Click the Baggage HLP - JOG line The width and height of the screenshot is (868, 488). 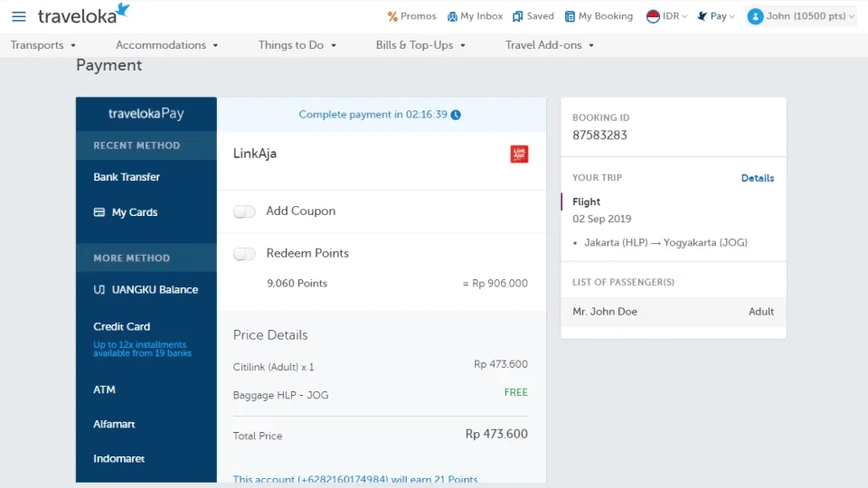[x=280, y=395]
